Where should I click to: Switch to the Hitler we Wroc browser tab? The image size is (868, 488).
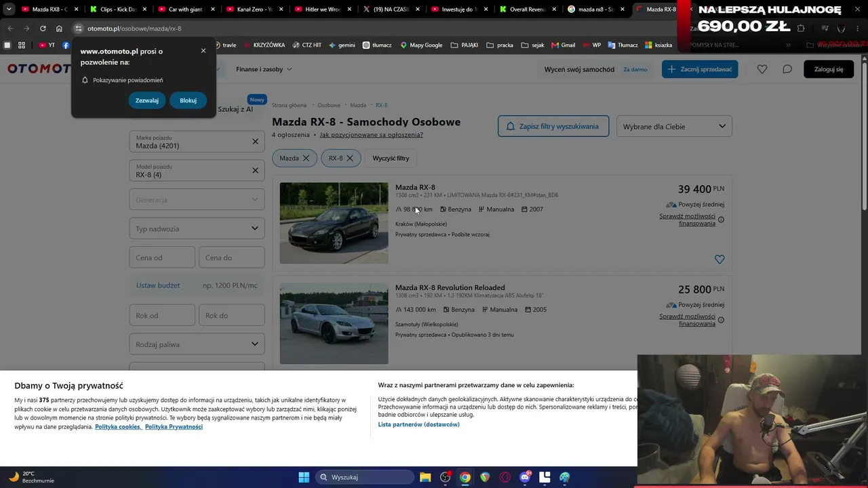tap(321, 9)
